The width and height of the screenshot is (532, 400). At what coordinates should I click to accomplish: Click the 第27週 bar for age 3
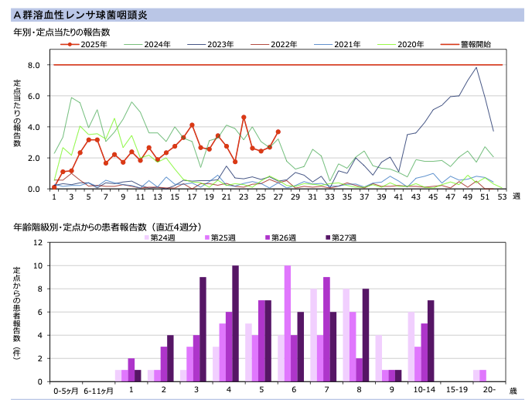203,330
